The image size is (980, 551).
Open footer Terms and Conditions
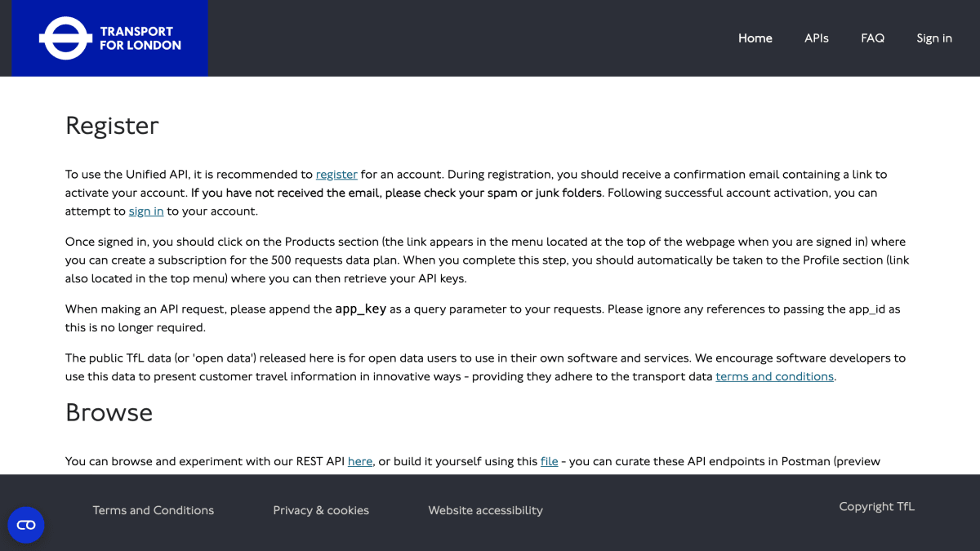pos(154,510)
